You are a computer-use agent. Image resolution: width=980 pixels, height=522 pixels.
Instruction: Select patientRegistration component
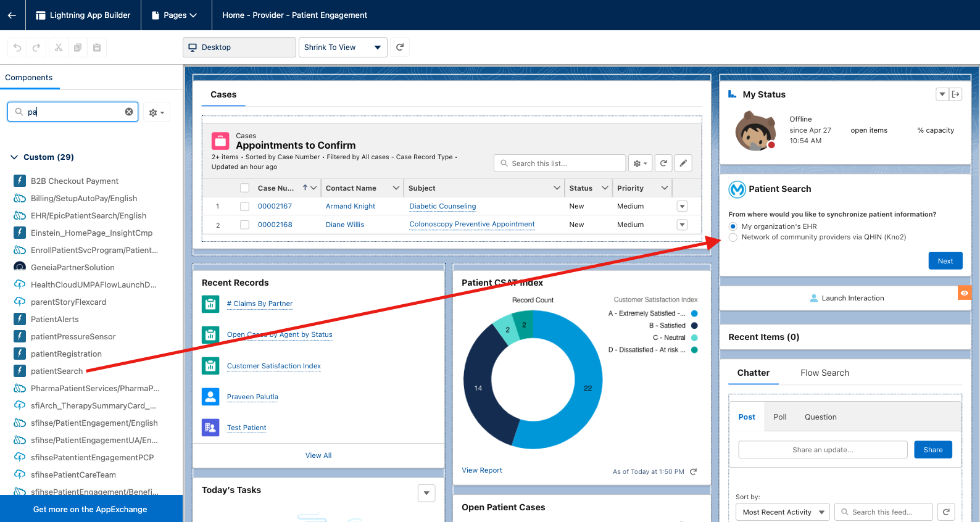(x=66, y=354)
